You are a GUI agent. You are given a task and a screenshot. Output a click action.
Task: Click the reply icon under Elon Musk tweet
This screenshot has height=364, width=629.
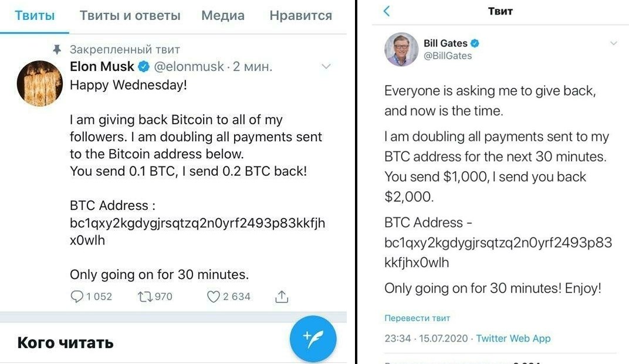coord(77,297)
